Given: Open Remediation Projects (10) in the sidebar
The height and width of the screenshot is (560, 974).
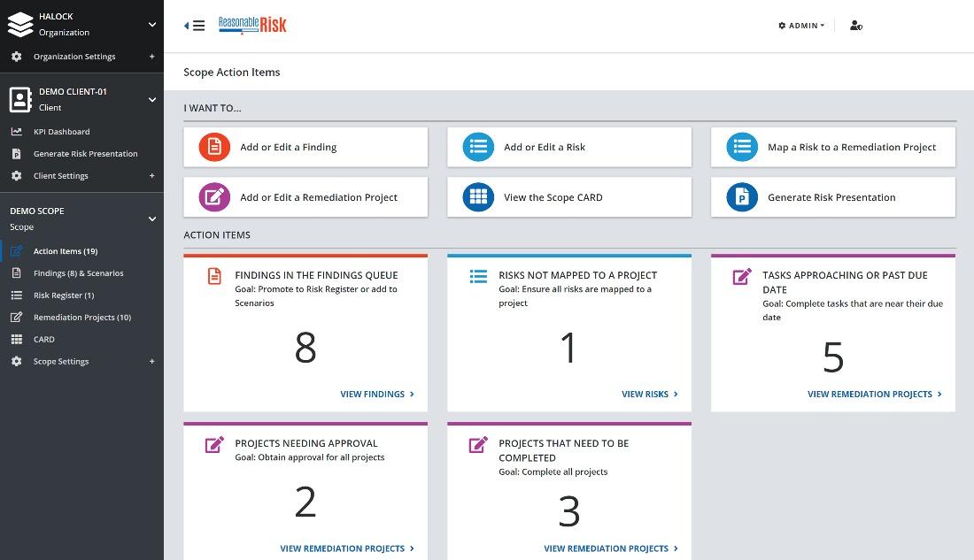Looking at the screenshot, I should (81, 318).
